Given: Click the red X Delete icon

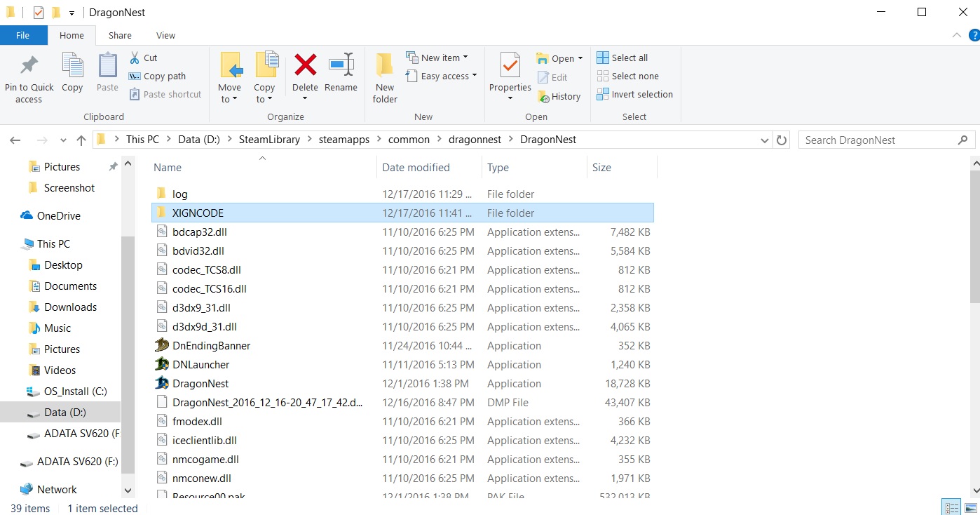Looking at the screenshot, I should 305,65.
